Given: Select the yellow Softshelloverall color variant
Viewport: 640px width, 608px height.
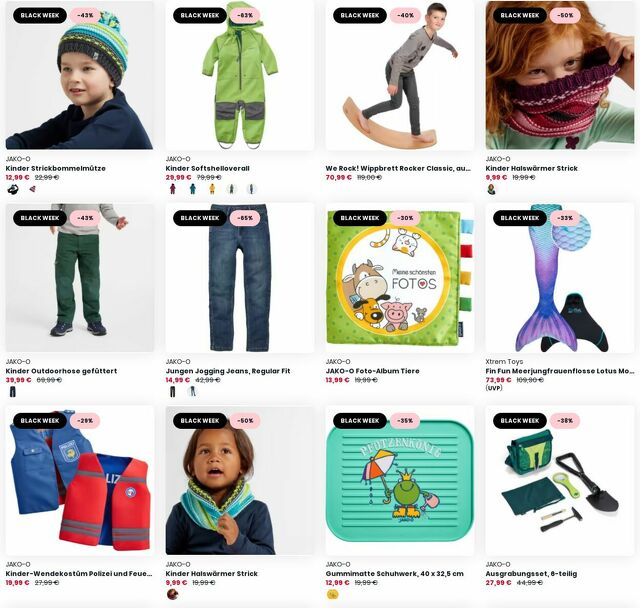Looking at the screenshot, I should [212, 189].
